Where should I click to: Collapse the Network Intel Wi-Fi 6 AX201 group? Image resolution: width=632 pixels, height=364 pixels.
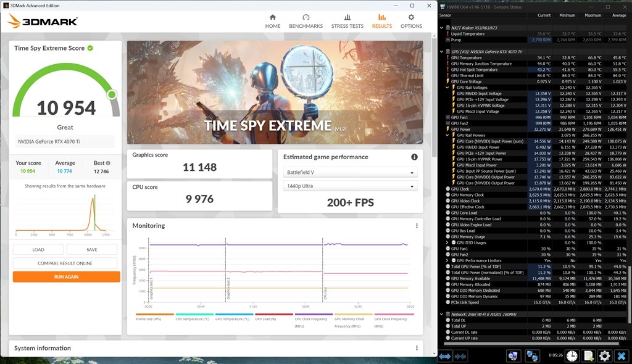(x=442, y=314)
